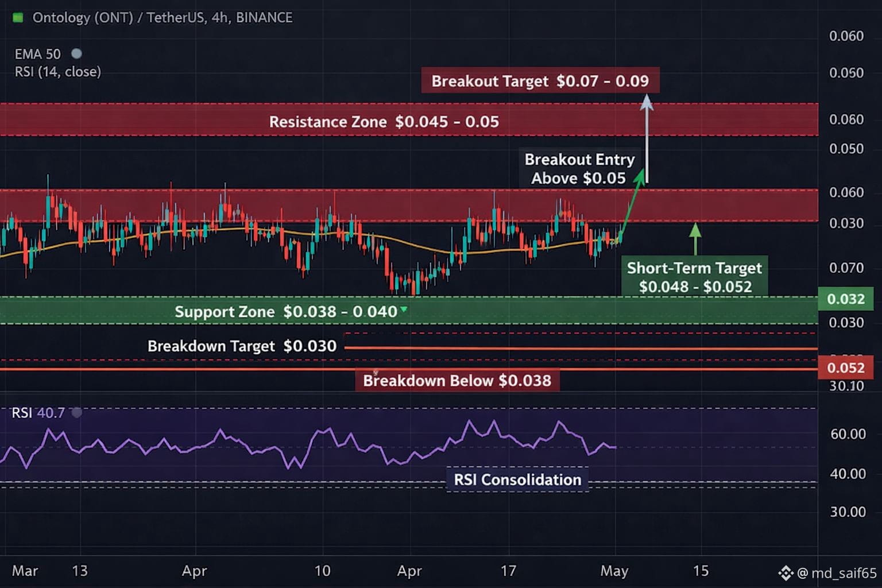Click the 17 date label on time axis

[508, 571]
